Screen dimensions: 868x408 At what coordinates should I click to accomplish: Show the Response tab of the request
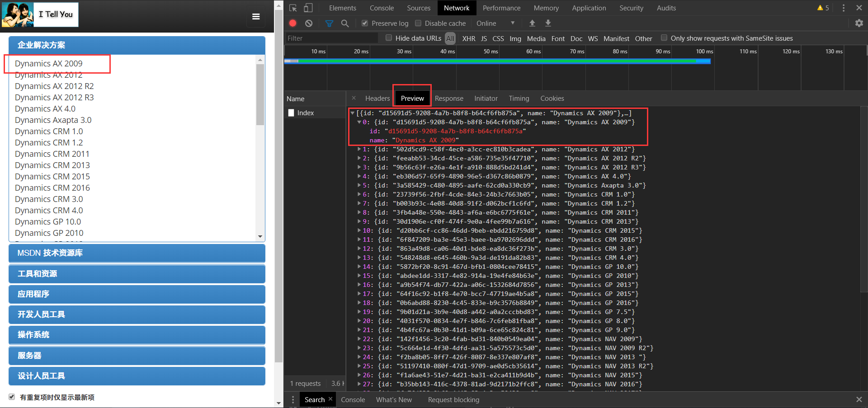pyautogui.click(x=449, y=98)
